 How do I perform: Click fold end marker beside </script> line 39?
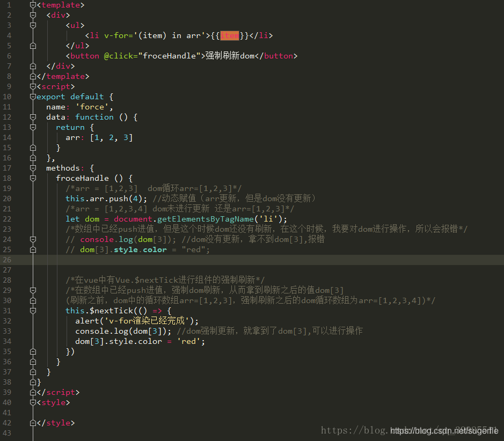tap(33, 392)
